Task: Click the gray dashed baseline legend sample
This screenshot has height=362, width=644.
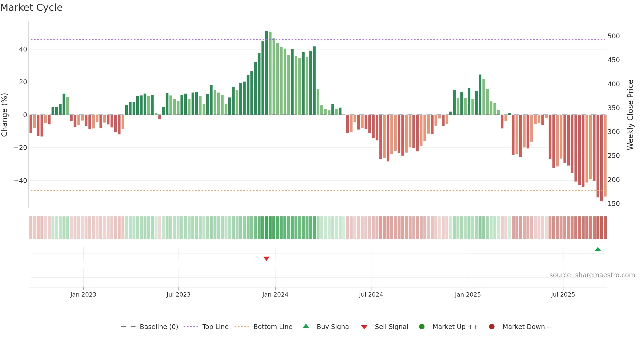Action: coord(128,327)
